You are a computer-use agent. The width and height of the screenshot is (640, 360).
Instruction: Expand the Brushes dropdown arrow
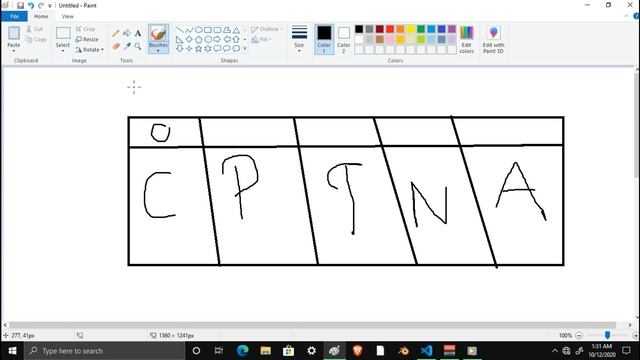pyautogui.click(x=158, y=51)
